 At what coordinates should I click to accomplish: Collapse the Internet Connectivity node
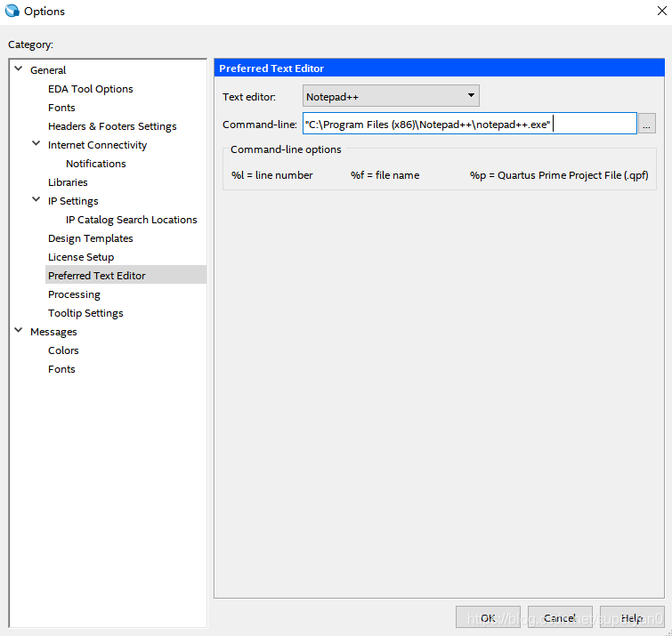click(36, 143)
